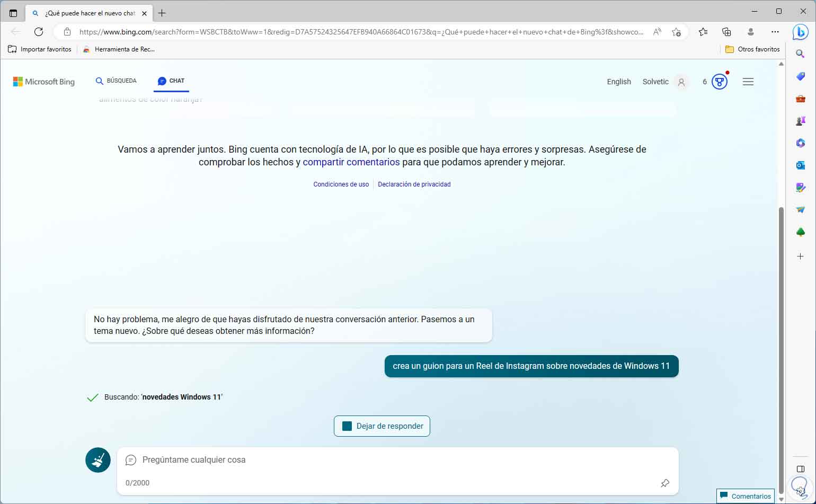816x504 pixels.
Task: Click the page scrollbar up arrow
Action: [x=781, y=64]
